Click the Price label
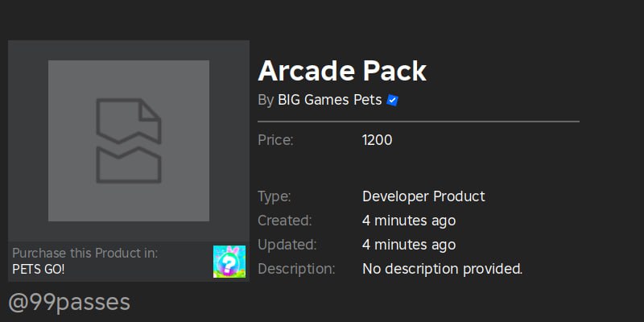 coord(275,140)
